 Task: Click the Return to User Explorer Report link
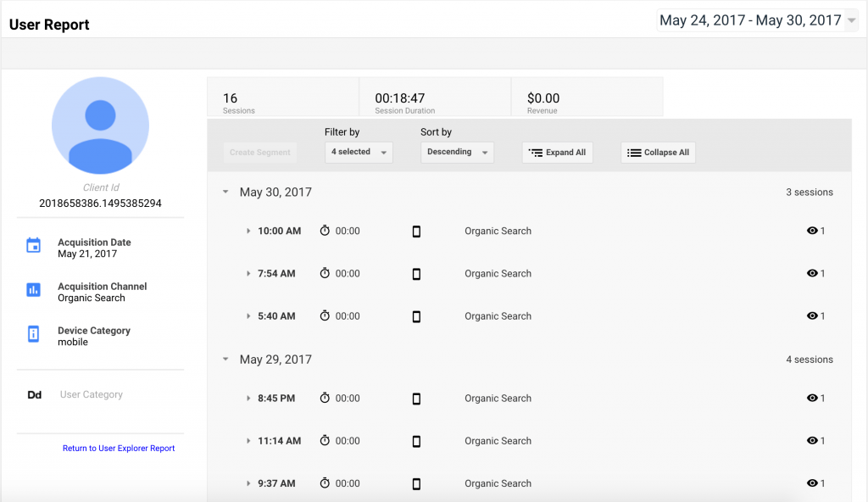pyautogui.click(x=119, y=448)
